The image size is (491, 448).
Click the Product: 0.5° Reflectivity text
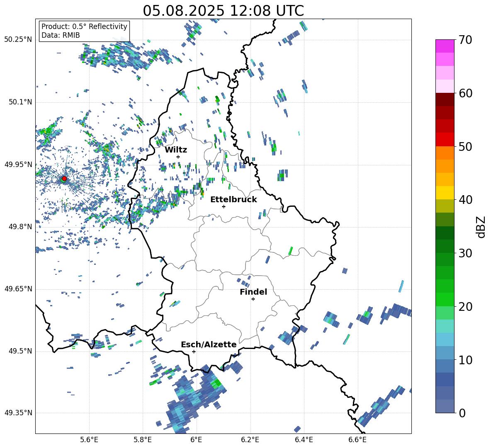[84, 26]
